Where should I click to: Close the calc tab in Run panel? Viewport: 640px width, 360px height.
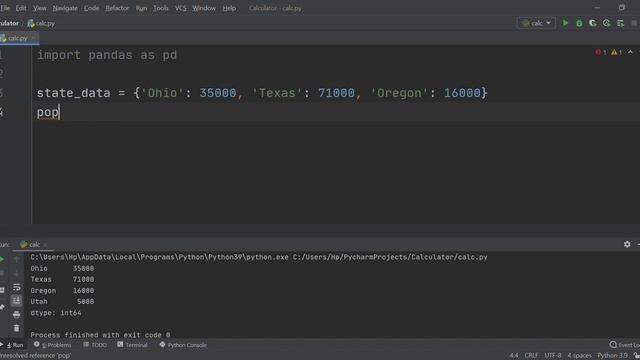click(45, 244)
